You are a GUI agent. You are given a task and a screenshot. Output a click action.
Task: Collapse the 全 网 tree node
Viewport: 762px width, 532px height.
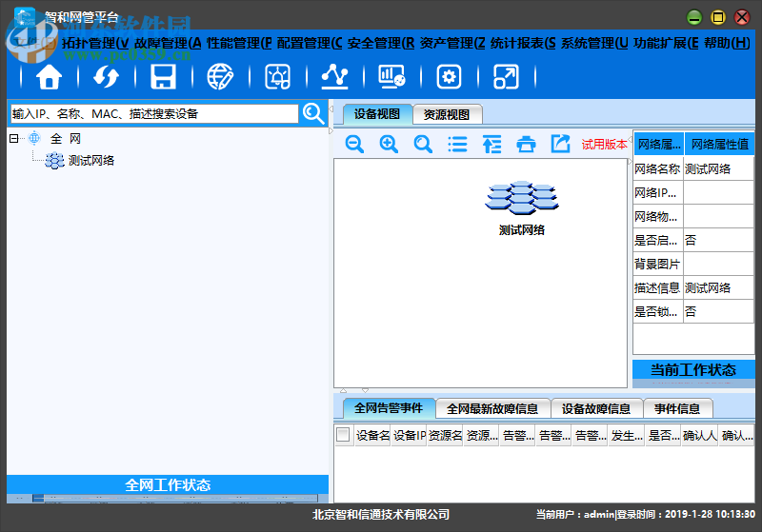(x=14, y=139)
